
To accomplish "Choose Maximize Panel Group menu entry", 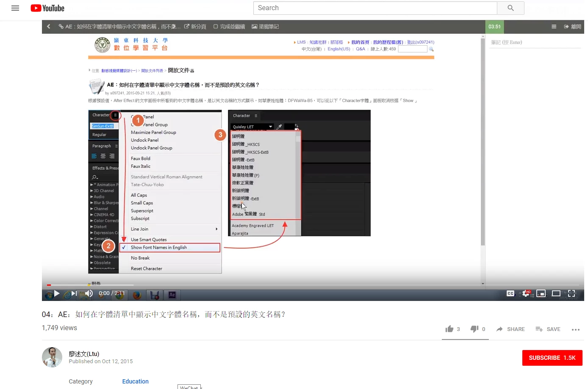I will click(153, 132).
